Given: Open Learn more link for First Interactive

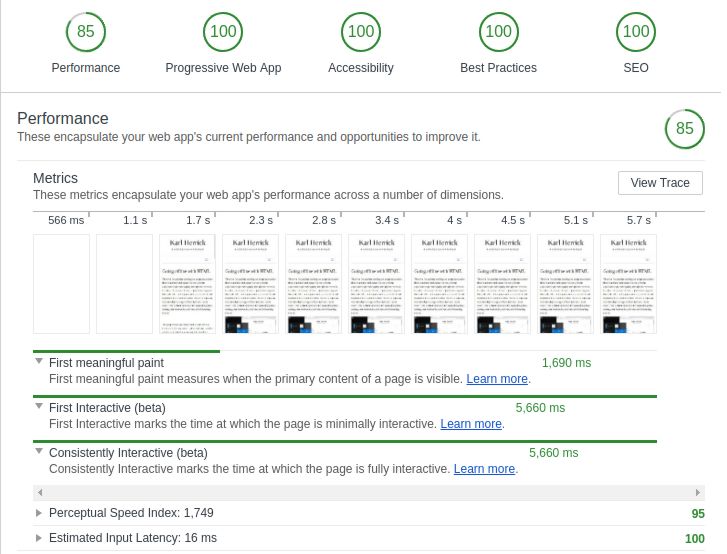Looking at the screenshot, I should pos(471,424).
